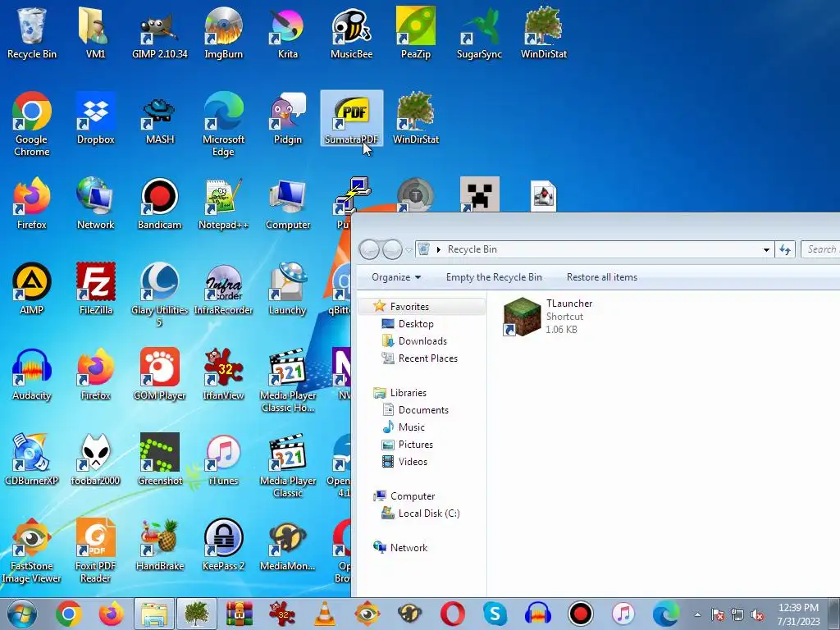Select the HandBrake desktop icon
The width and height of the screenshot is (840, 630).
tap(160, 545)
